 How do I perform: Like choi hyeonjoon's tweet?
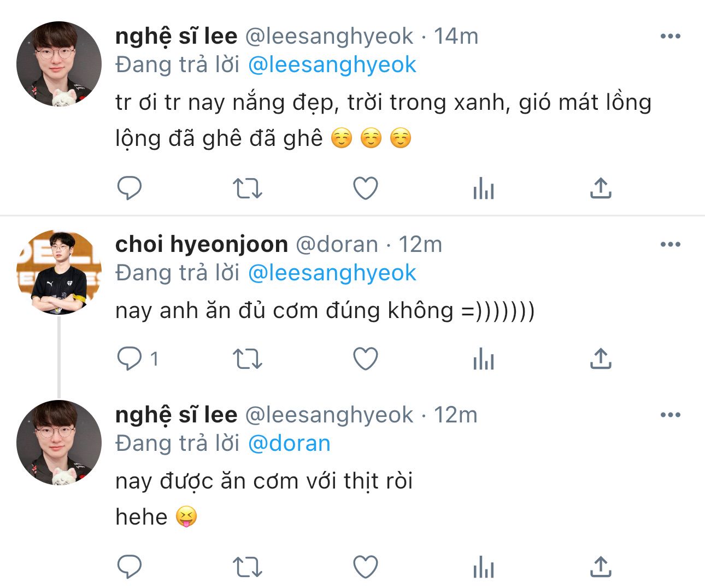(366, 359)
